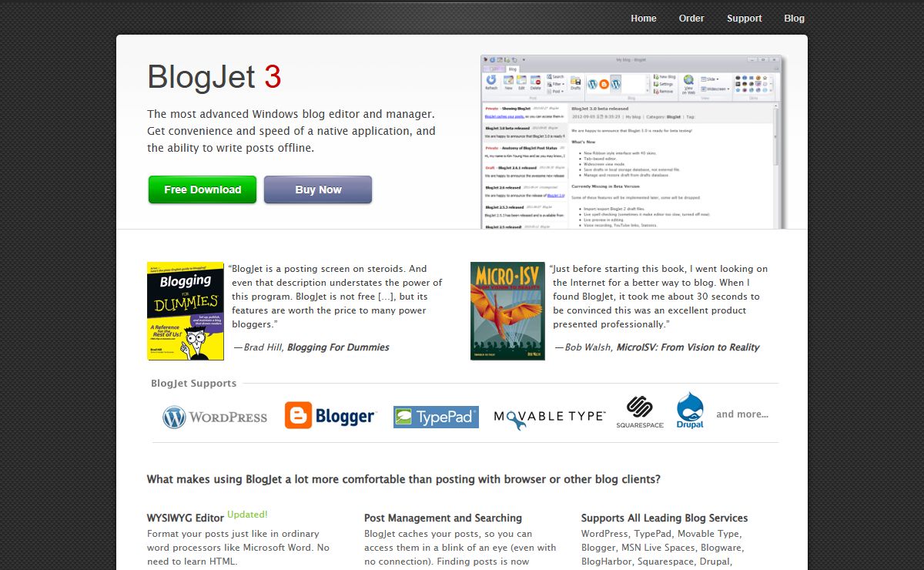Go to the Order page
Image resolution: width=924 pixels, height=570 pixels.
tap(691, 18)
